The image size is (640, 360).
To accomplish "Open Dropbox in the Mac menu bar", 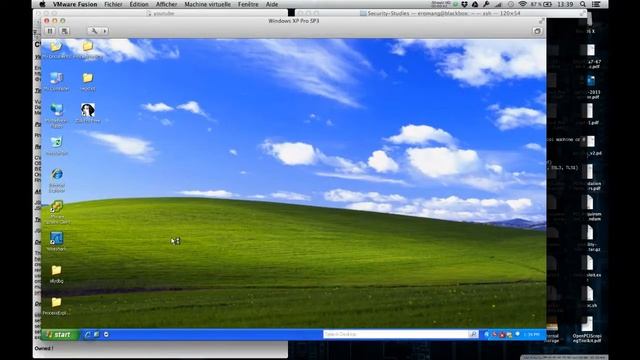I will [x=464, y=4].
